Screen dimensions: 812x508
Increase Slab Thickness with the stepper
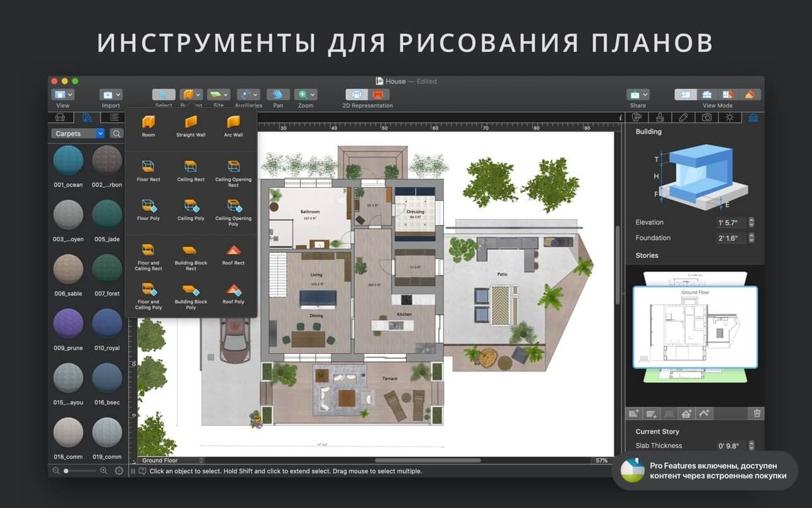[750, 443]
